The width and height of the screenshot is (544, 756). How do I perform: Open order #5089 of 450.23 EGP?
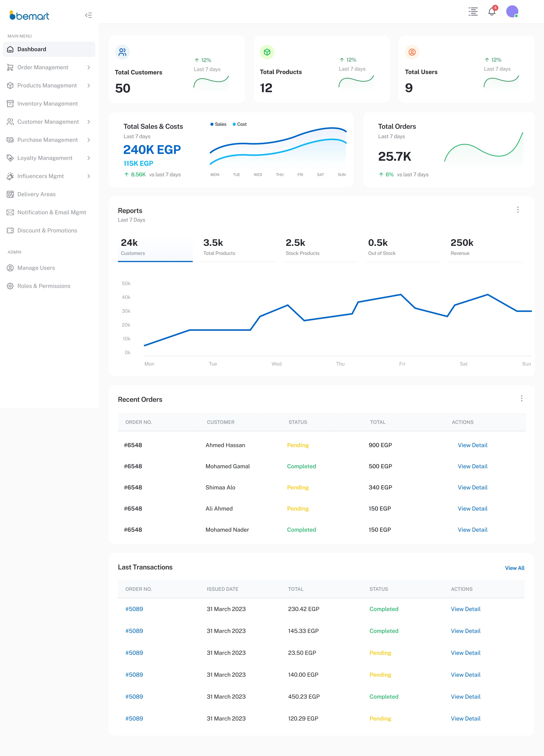point(134,697)
